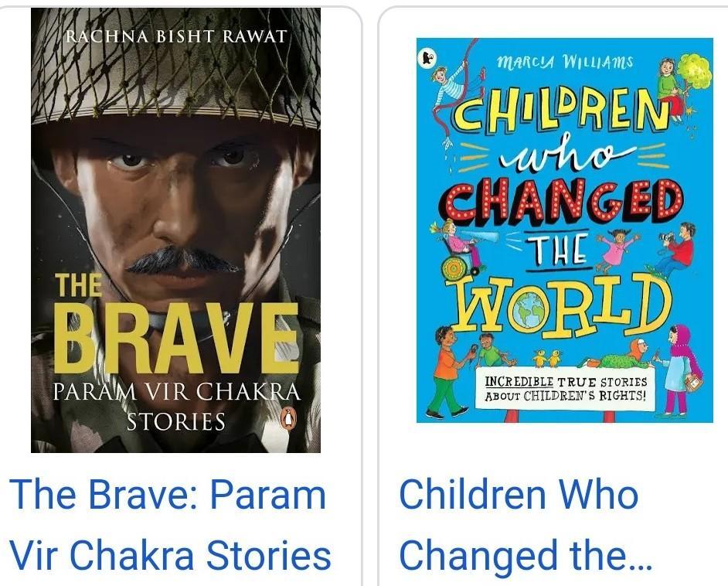Click author name Rachna Bisht Rawat
Viewport: 728px width, 586px height.
(x=176, y=36)
